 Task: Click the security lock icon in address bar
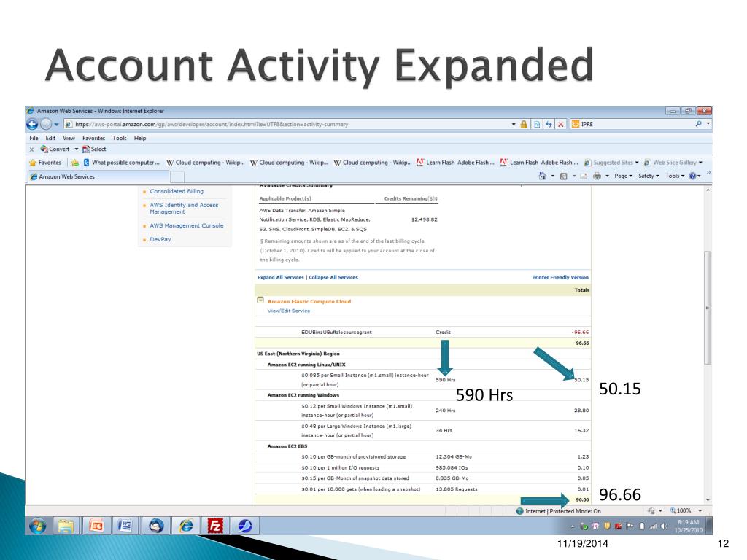tap(524, 124)
